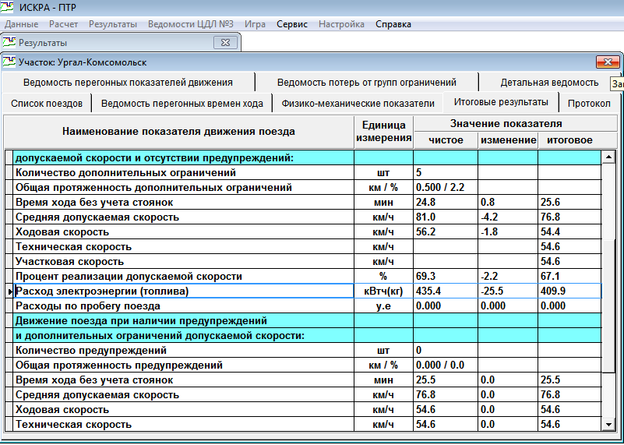Screen dimensions: 624x445
Task: Open the Справка menu
Action: pyautogui.click(x=393, y=24)
